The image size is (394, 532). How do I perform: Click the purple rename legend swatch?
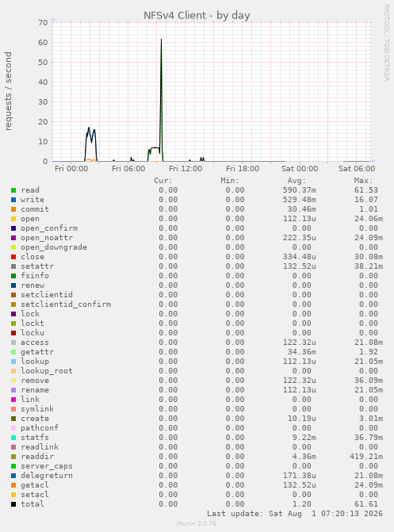[x=13, y=390]
